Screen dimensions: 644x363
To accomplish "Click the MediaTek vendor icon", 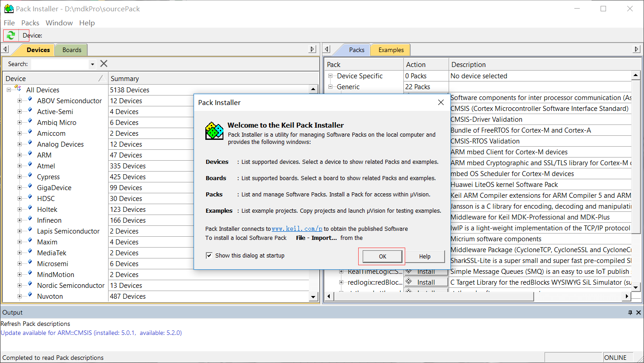I will (x=30, y=252).
